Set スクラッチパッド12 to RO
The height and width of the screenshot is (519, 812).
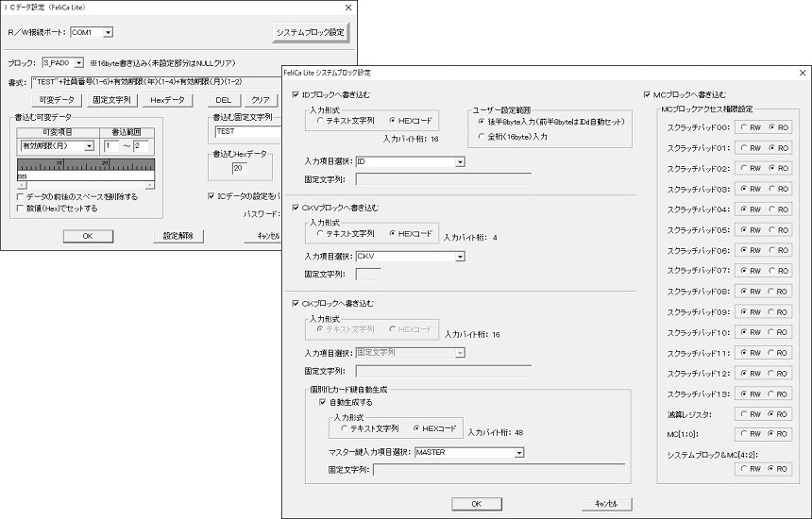[772, 373]
